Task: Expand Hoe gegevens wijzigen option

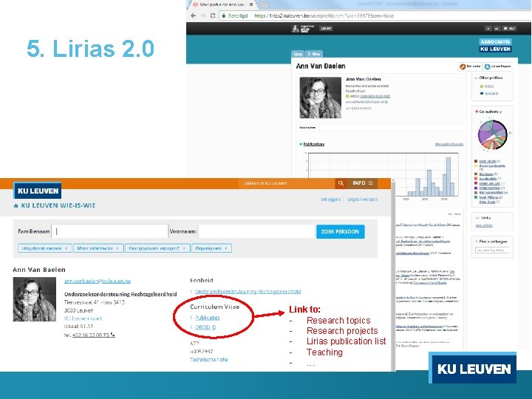Action: coord(157,248)
